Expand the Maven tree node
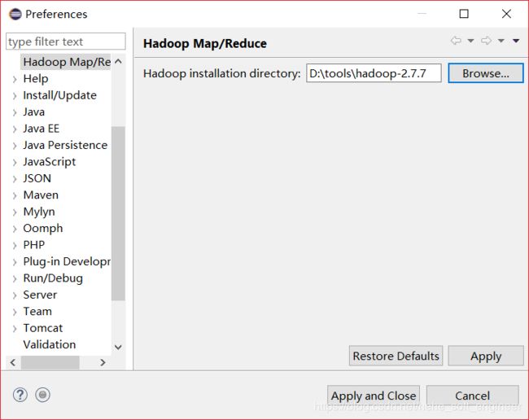 (x=15, y=195)
